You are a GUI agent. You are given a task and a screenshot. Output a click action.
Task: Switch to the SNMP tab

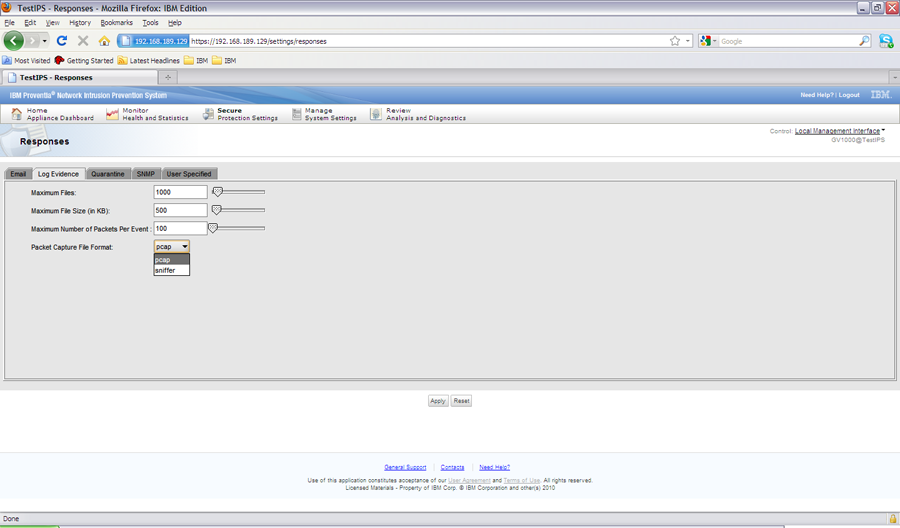(146, 173)
